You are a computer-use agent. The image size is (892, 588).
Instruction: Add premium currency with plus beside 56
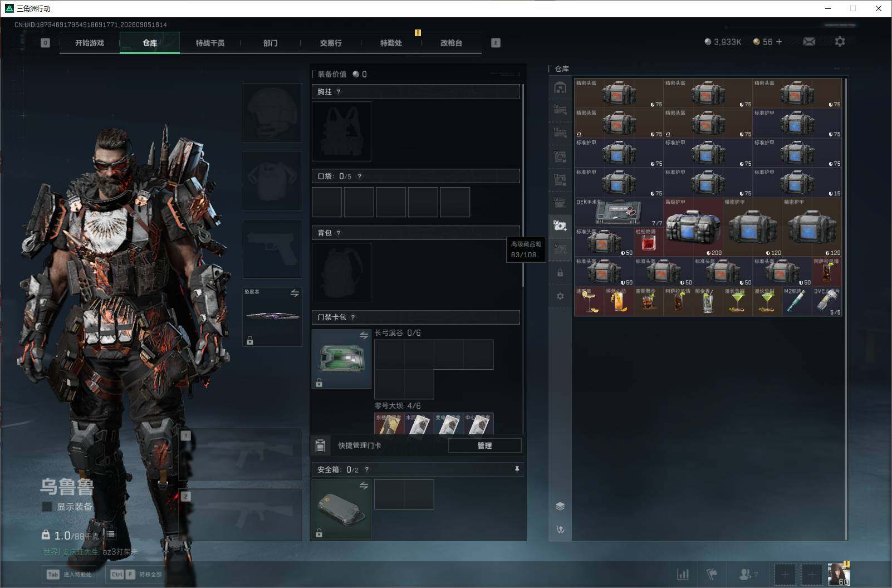[x=779, y=42]
